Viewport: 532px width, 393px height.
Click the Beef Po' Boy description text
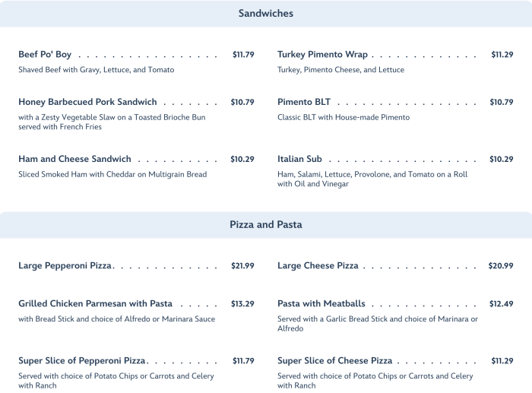click(96, 70)
